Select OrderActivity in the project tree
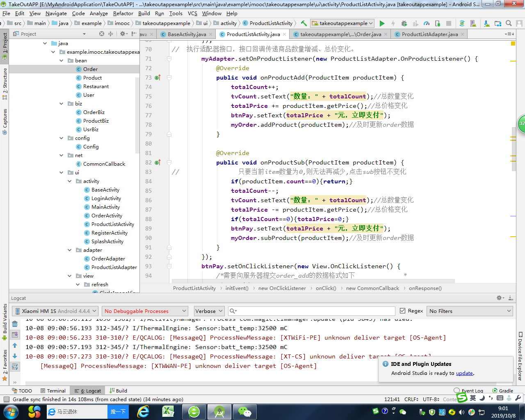This screenshot has height=420, width=525. 107,216
